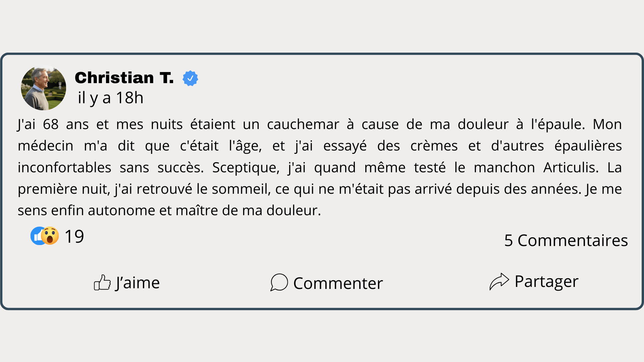Click the timestamp "il y a 18h"

click(110, 98)
